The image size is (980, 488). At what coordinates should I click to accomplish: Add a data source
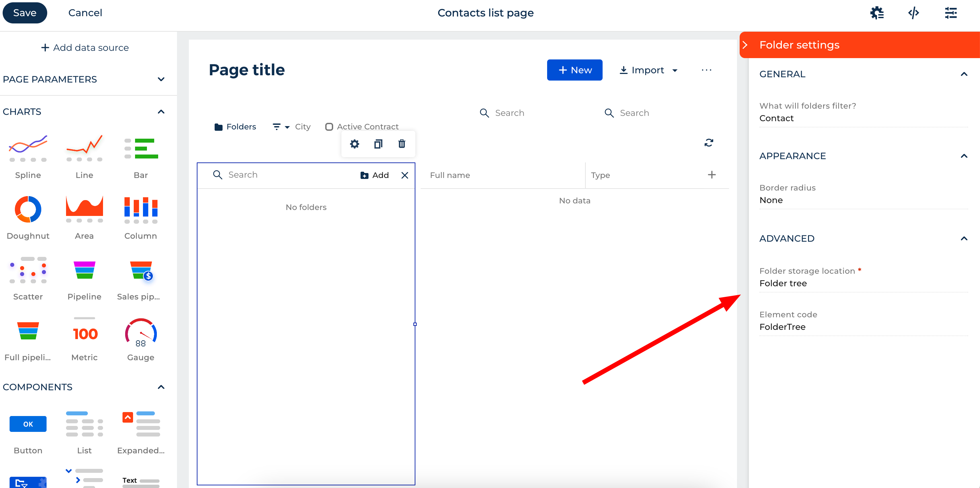[85, 48]
